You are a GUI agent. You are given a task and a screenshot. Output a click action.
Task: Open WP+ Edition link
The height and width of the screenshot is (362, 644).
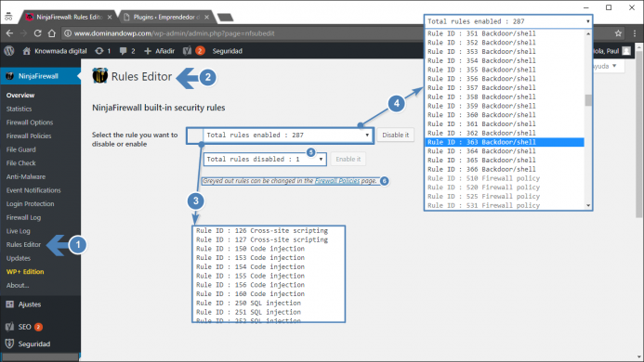(x=25, y=272)
